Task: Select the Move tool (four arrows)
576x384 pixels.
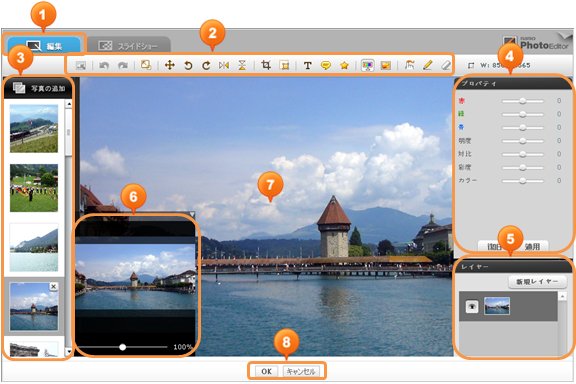Action: [x=169, y=65]
